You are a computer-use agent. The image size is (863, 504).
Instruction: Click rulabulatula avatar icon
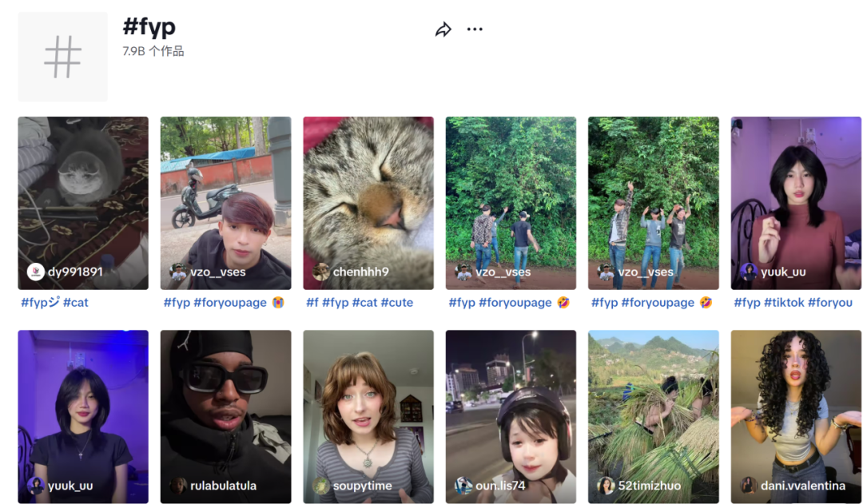click(x=178, y=486)
